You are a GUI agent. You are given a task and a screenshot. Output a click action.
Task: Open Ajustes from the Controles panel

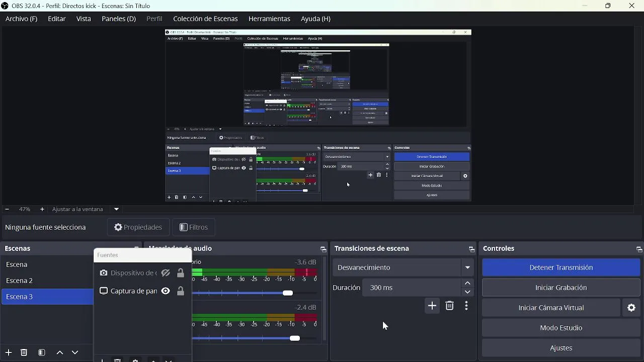[x=561, y=348]
